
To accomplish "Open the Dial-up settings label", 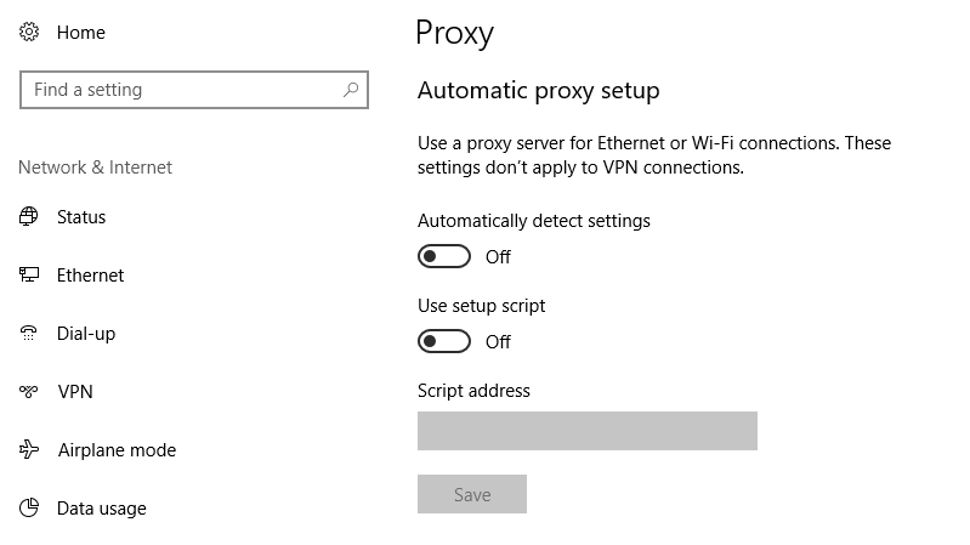I will point(86,334).
